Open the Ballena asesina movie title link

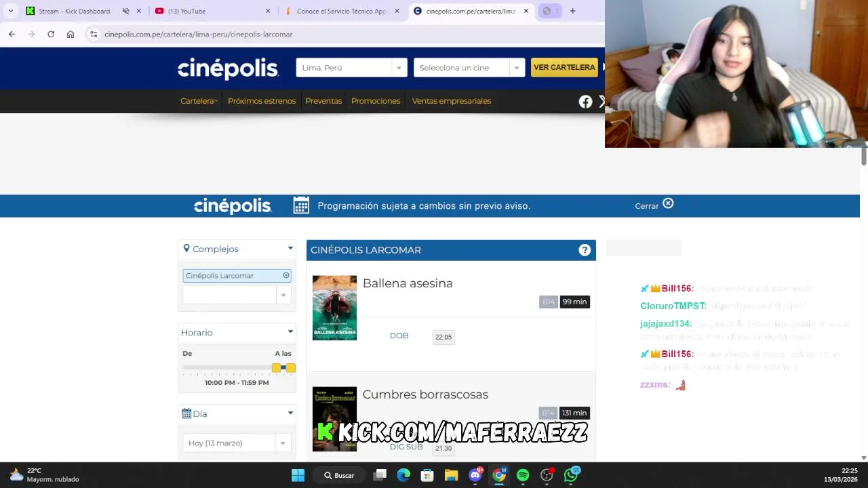point(408,283)
